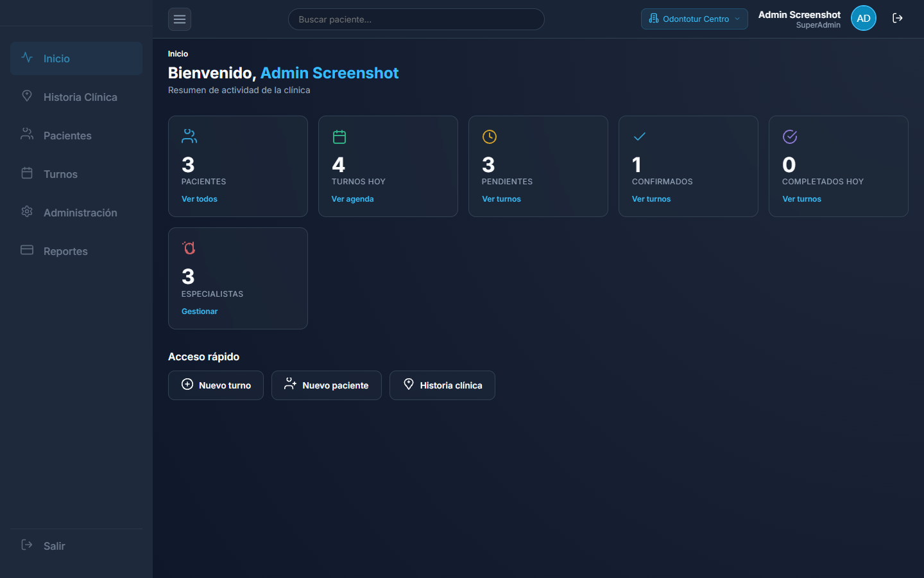Focus the Buscar paciente search field
This screenshot has width=924, height=578.
(416, 19)
